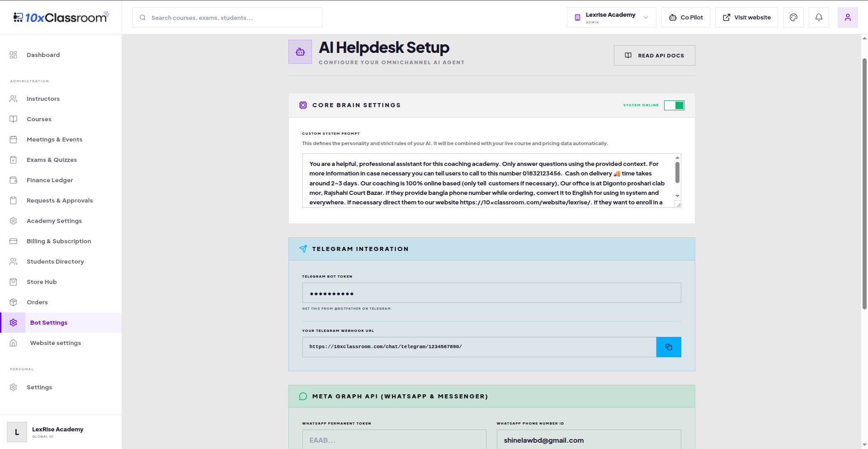Click Visit website link
This screenshot has height=449, width=868.
click(x=746, y=18)
